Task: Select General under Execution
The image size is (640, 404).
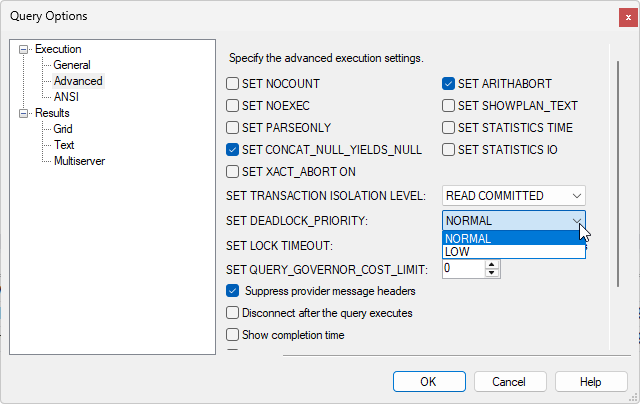Action: (x=72, y=65)
